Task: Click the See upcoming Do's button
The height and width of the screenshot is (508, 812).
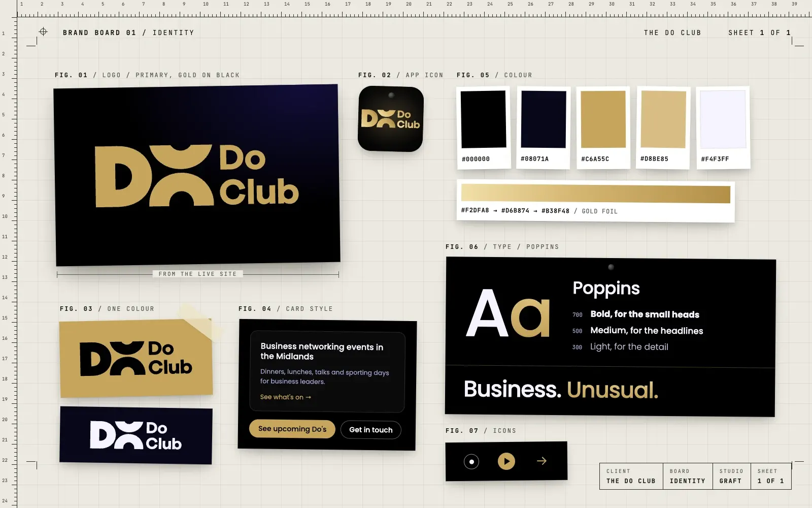Action: point(292,429)
